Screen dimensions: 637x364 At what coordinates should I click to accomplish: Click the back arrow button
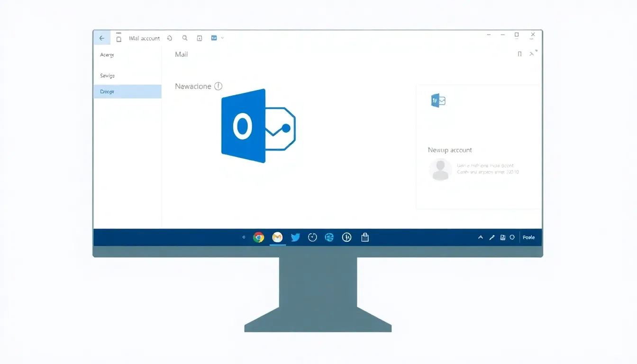pos(102,38)
